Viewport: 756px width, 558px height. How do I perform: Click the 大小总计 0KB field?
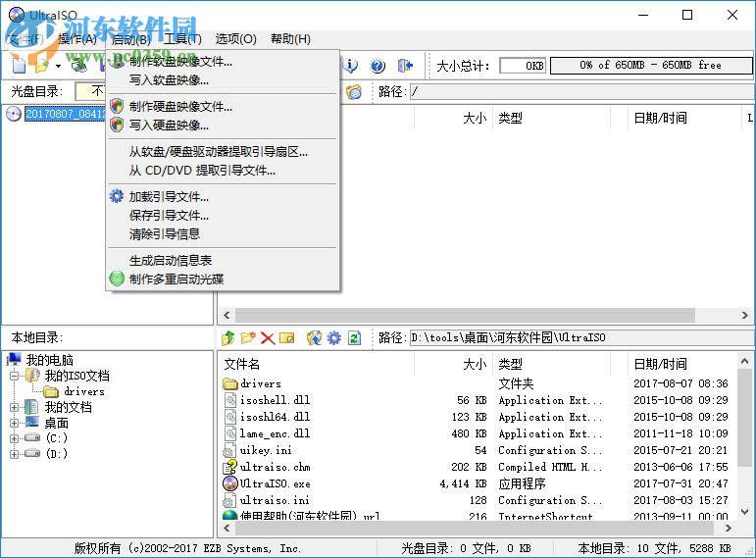point(523,66)
